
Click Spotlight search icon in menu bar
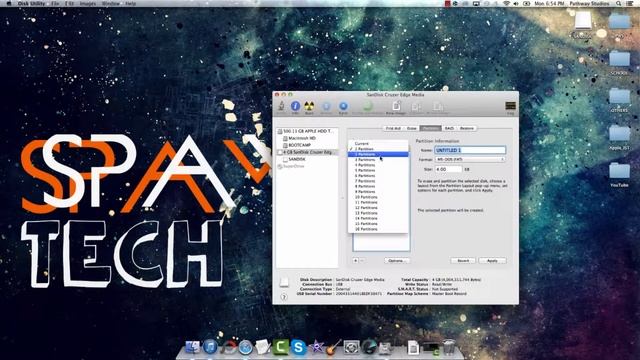(x=619, y=3)
